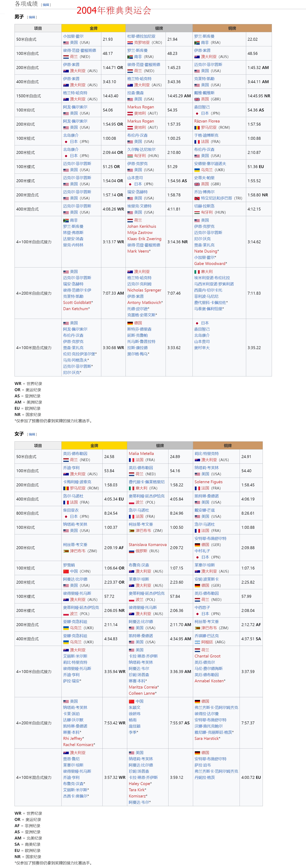Click the time 2:09.19 AF
The image size is (306, 868).
114,548
